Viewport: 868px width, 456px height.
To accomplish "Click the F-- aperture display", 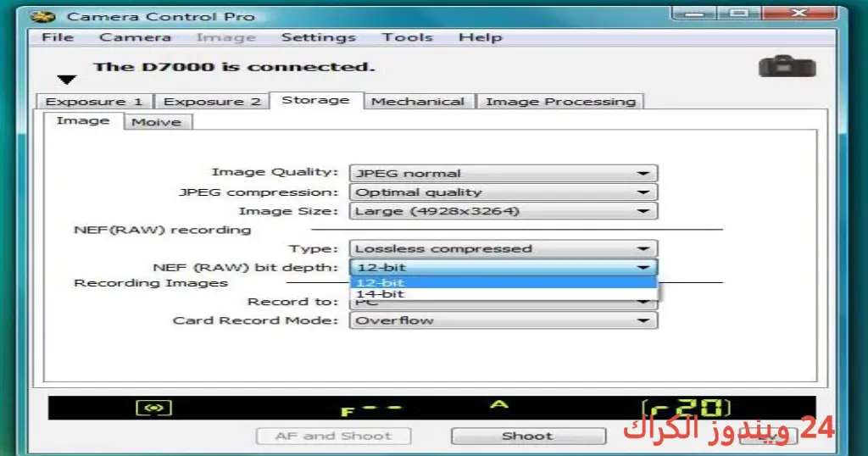I will (x=371, y=410).
